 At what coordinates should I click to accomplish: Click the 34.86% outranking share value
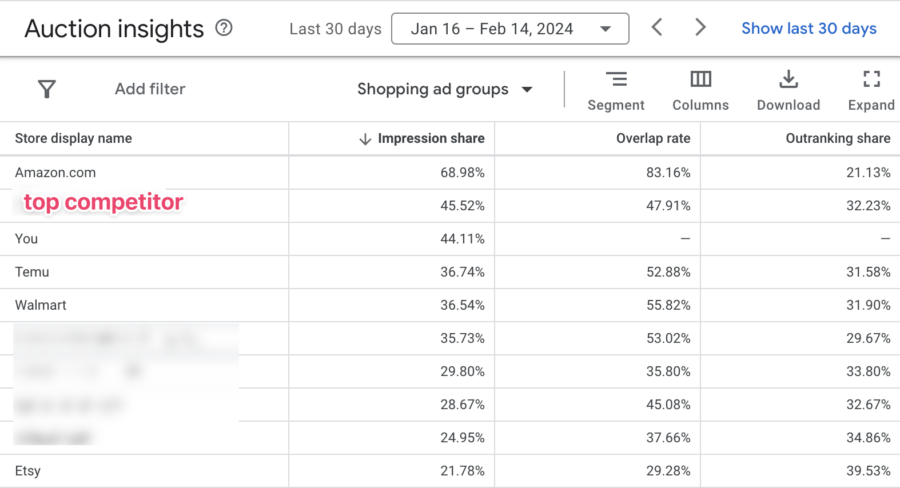point(868,437)
